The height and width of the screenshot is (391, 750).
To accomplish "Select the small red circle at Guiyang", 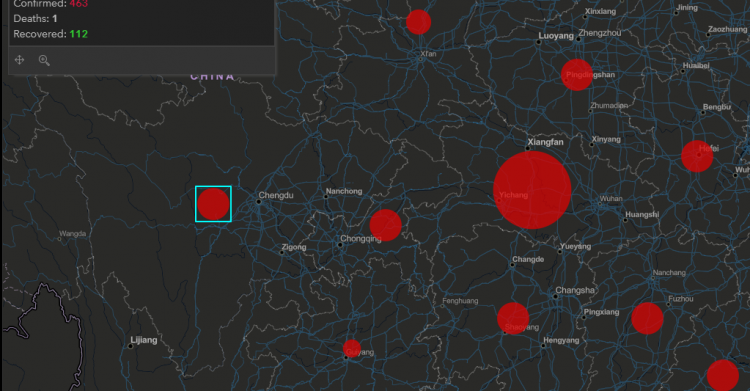I will click(352, 348).
